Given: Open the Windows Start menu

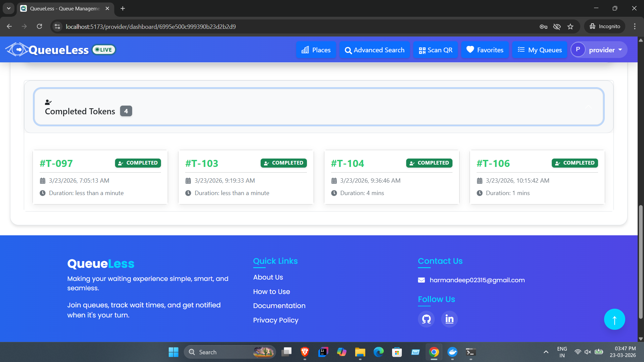Looking at the screenshot, I should [x=173, y=352].
